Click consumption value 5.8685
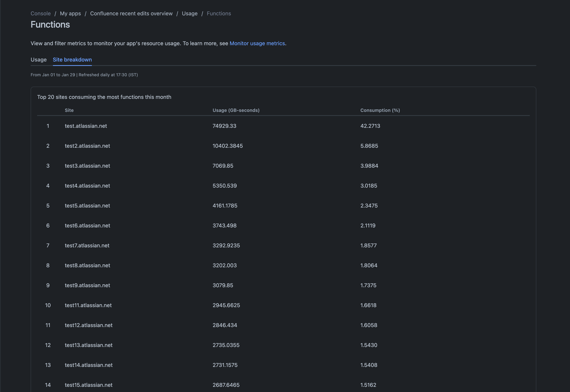The width and height of the screenshot is (570, 392). tap(369, 146)
